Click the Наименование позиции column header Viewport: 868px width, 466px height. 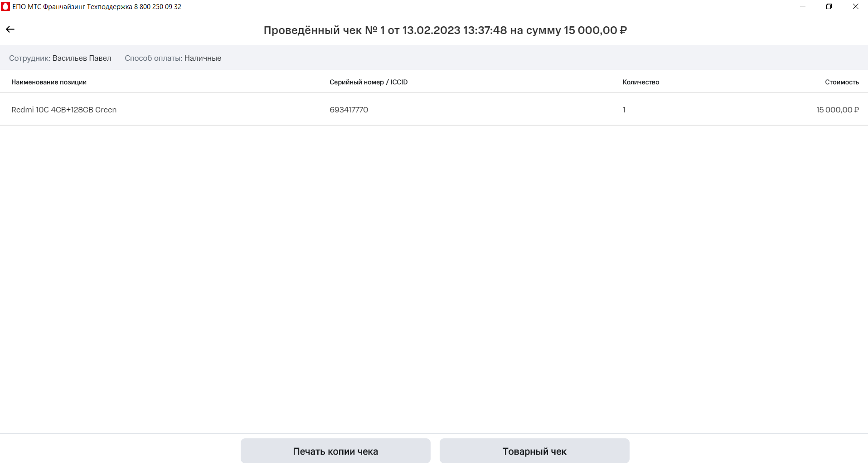49,82
